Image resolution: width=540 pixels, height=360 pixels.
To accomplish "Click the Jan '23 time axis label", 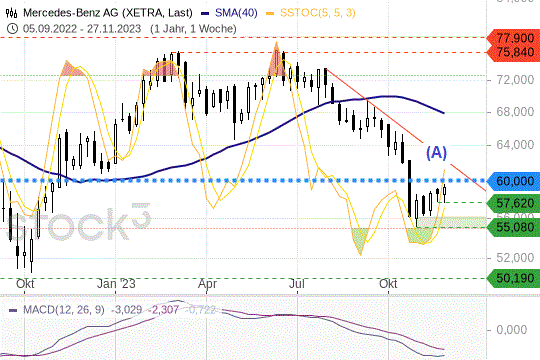I will pyautogui.click(x=116, y=284).
